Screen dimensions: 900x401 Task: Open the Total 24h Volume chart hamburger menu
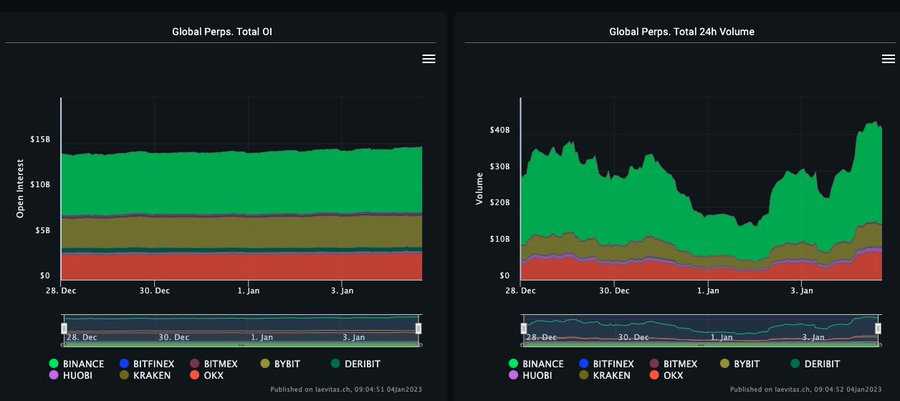coord(887,59)
